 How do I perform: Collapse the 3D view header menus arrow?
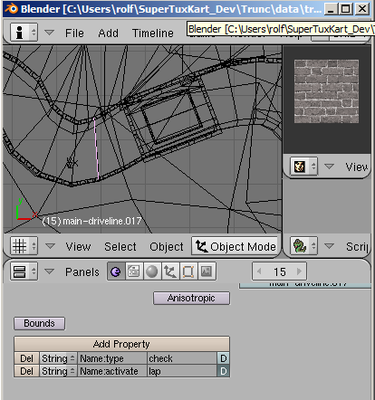point(50,246)
